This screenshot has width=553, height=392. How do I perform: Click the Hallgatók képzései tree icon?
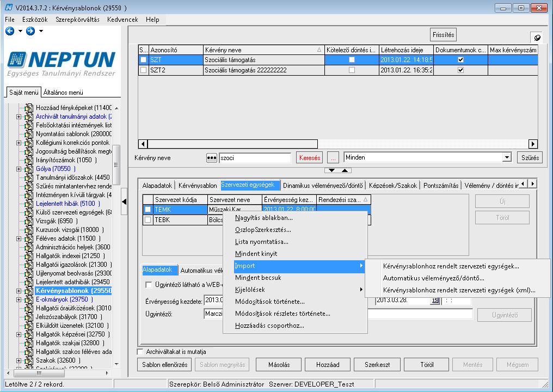point(29,334)
